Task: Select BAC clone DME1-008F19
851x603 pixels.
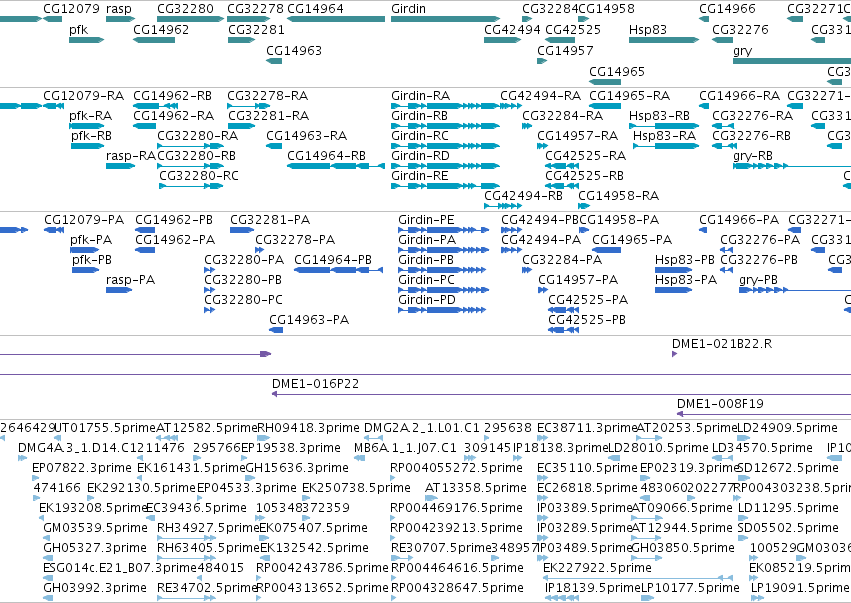Action: [764, 414]
